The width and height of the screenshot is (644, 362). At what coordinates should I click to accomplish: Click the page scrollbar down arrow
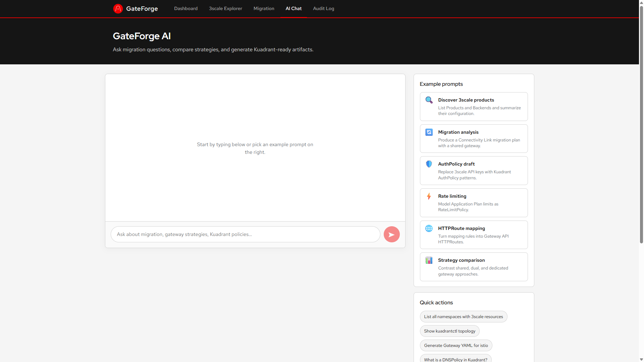click(641, 359)
